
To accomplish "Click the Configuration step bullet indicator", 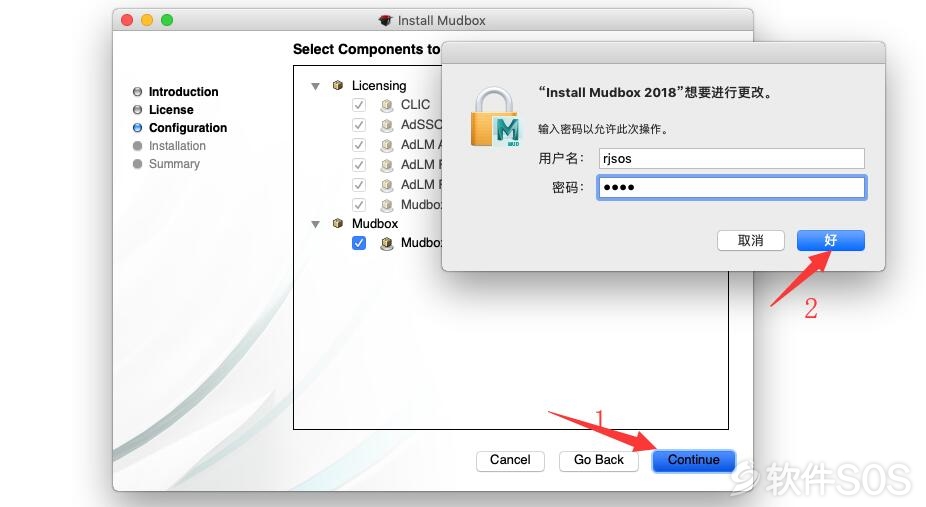I will (x=138, y=127).
